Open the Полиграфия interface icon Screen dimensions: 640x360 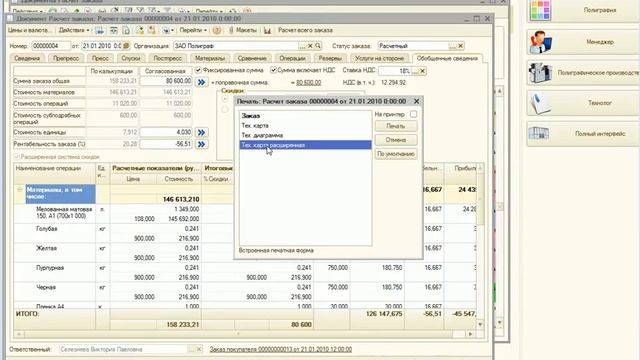coord(540,10)
